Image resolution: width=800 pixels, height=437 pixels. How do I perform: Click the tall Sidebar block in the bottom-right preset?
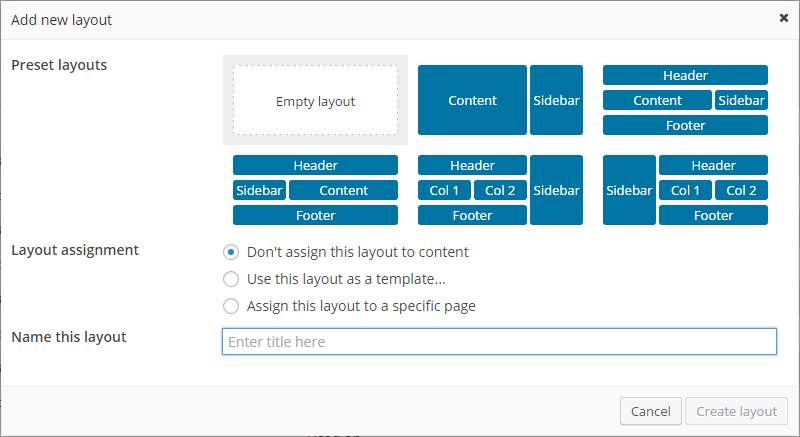click(x=629, y=190)
